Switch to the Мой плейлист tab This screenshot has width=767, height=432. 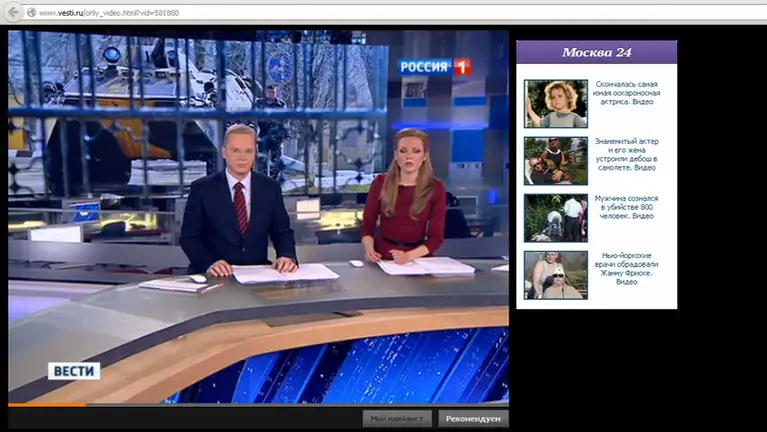[397, 418]
